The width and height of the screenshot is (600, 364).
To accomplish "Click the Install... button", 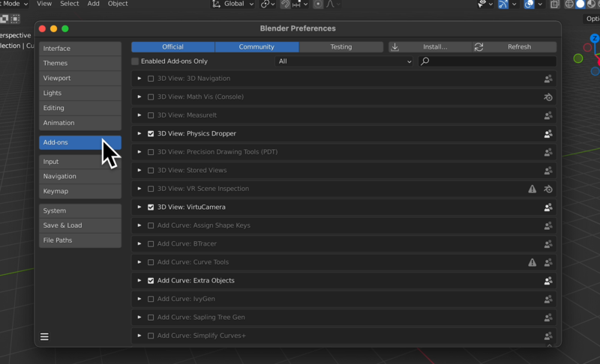I will coord(430,46).
